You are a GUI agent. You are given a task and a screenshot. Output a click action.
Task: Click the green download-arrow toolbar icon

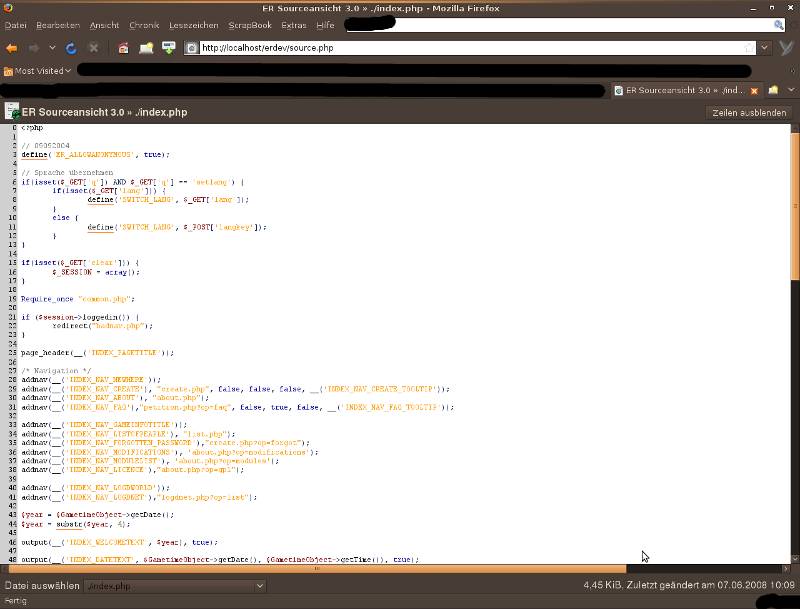(168, 48)
